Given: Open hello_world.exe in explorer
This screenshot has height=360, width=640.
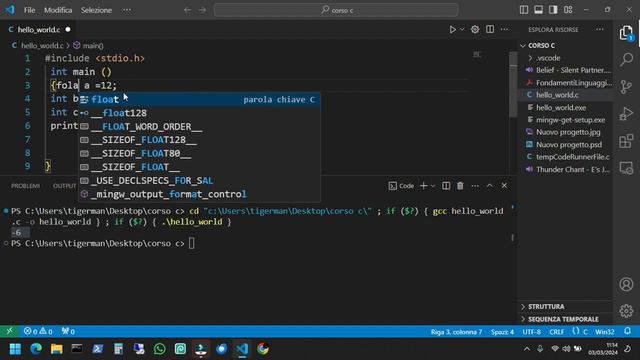Looking at the screenshot, I should pos(565,107).
